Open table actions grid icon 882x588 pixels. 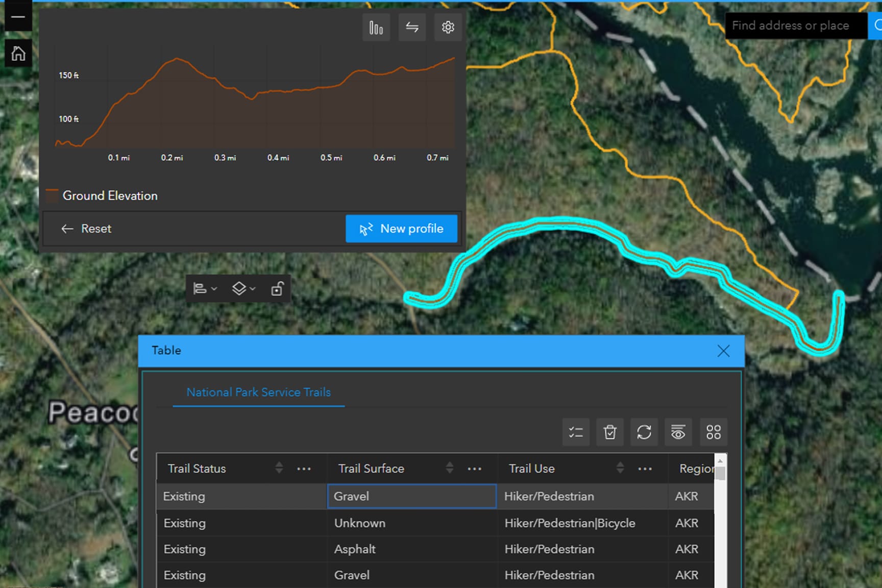714,432
